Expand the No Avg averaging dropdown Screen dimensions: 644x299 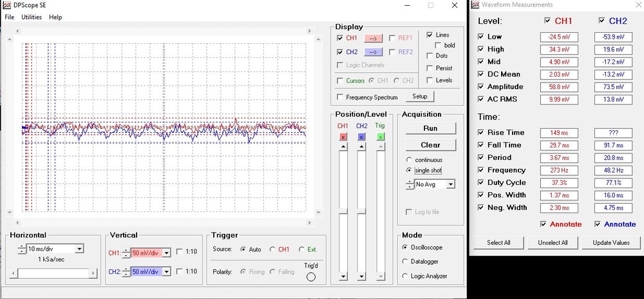coord(450,184)
